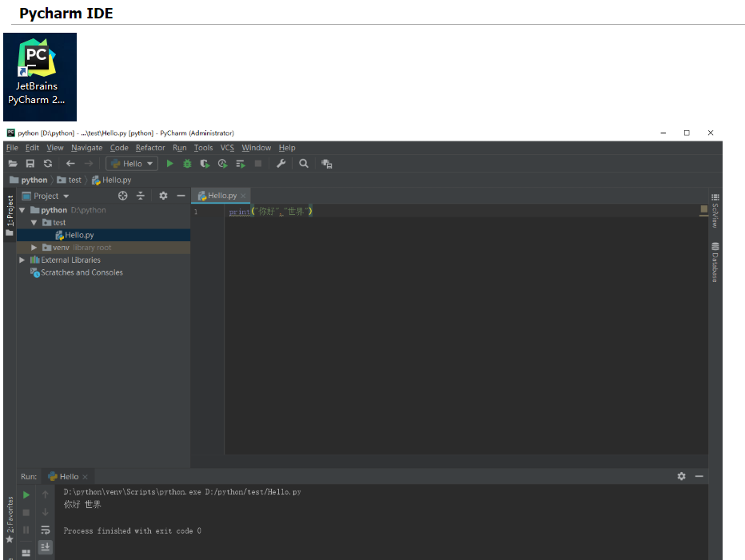Screen dimensions: 745x560
Task: Hide the Project tool window
Action: click(181, 196)
